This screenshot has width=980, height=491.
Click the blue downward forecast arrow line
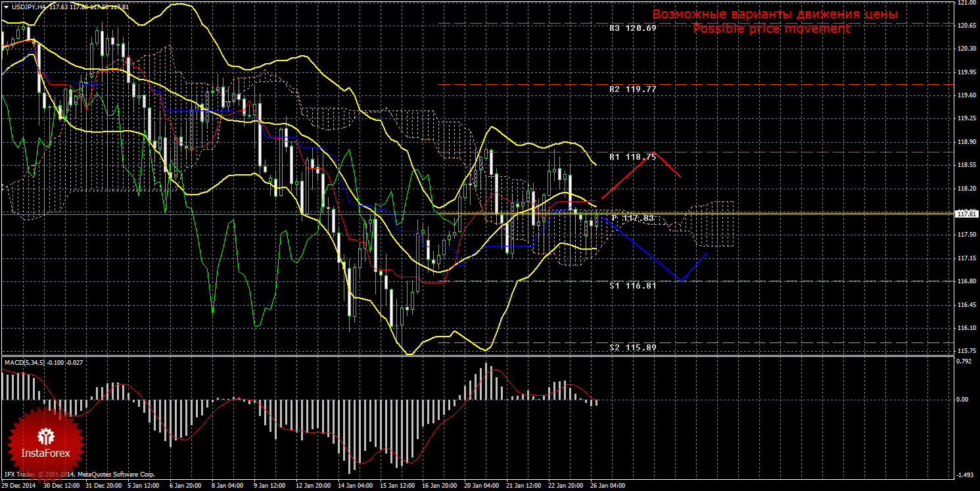tap(644, 250)
